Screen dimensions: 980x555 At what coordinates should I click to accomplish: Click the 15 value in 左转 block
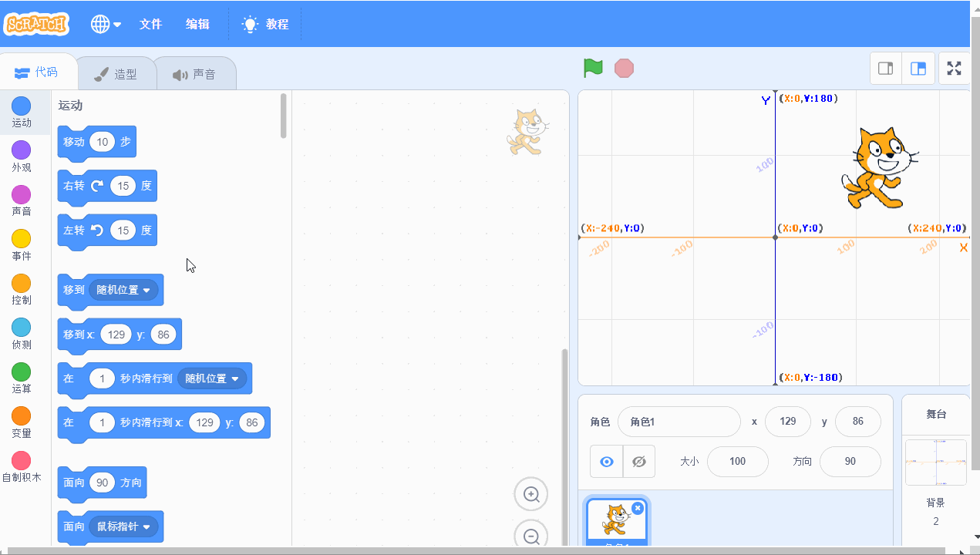pyautogui.click(x=123, y=230)
